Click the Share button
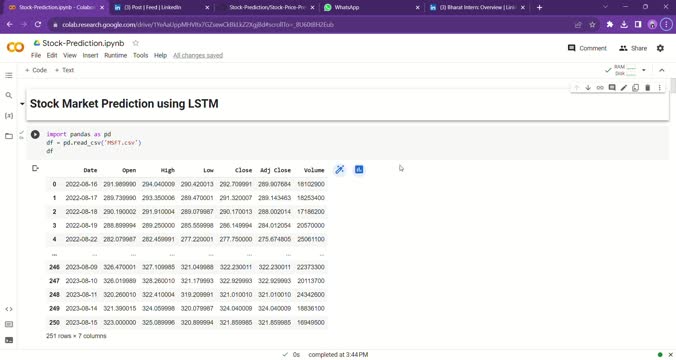Image resolution: width=676 pixels, height=360 pixels. click(633, 48)
